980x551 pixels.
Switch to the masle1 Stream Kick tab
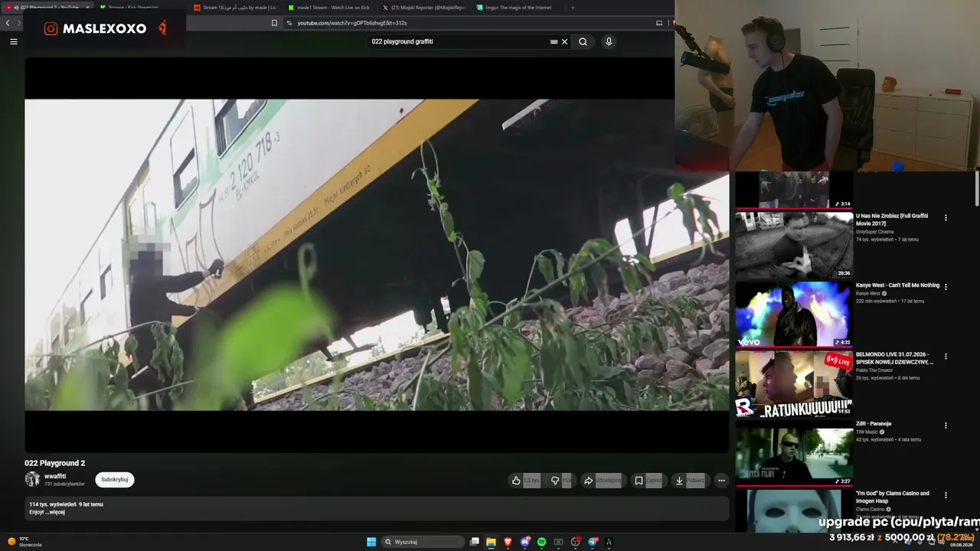[329, 8]
